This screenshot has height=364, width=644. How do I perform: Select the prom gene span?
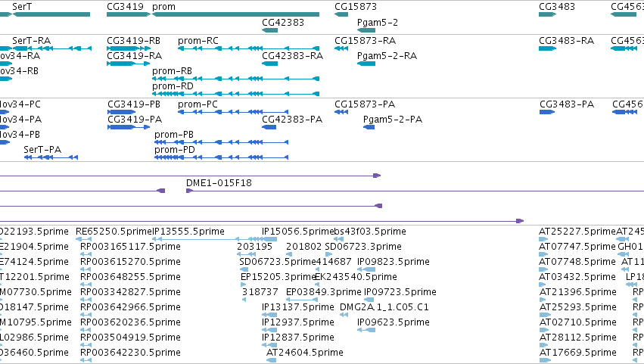tap(236, 14)
